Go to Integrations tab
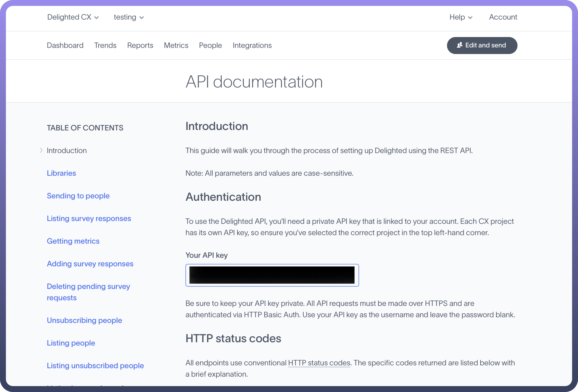The image size is (578, 392). coord(252,45)
